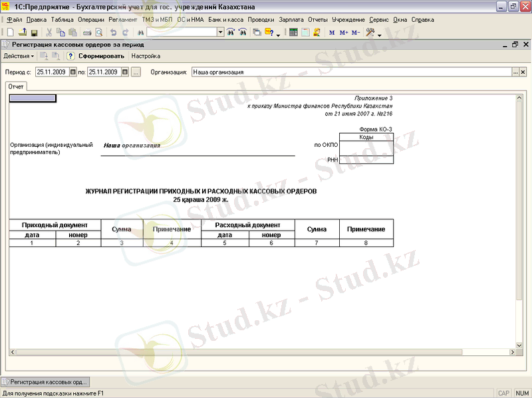Open the Calculator icon
Image resolution: width=532 pixels, height=398 pixels.
click(293, 32)
